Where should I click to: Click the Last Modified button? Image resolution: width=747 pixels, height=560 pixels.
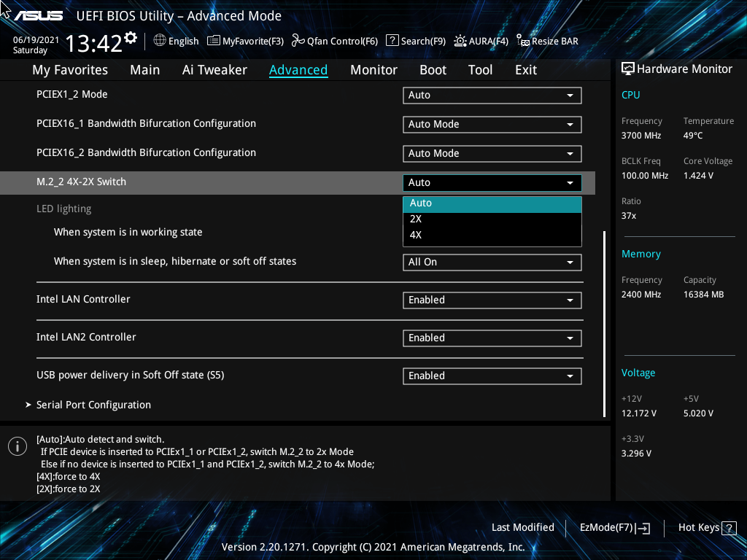522,527
